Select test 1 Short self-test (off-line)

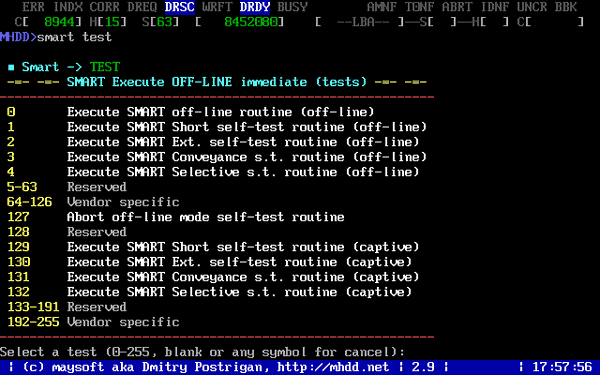pos(217,127)
